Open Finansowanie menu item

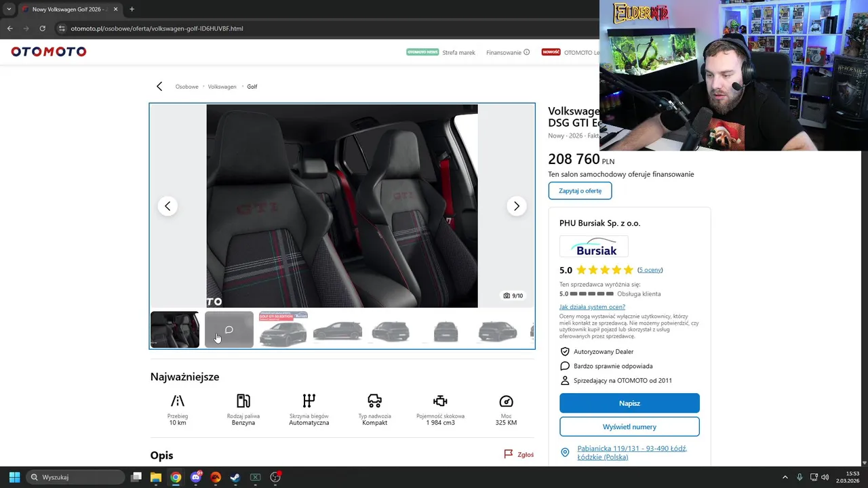[504, 52]
